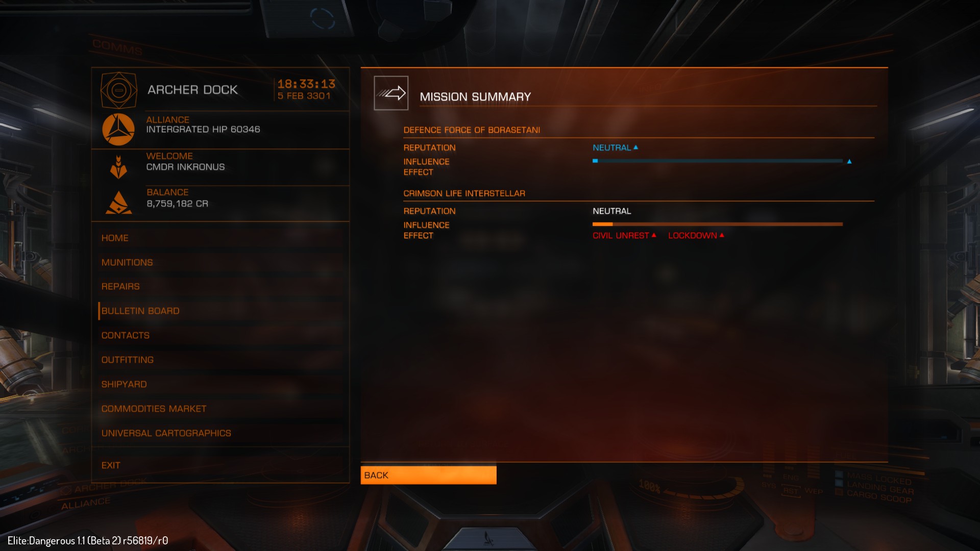980x551 pixels.
Task: Click the Crimson Life Interstellar influence bar
Action: pyautogui.click(x=717, y=224)
